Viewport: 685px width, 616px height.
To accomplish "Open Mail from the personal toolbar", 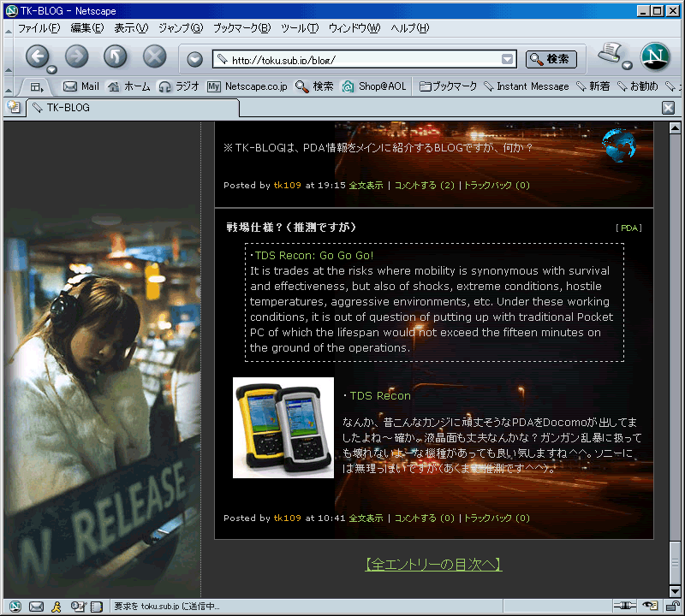I will point(81,86).
